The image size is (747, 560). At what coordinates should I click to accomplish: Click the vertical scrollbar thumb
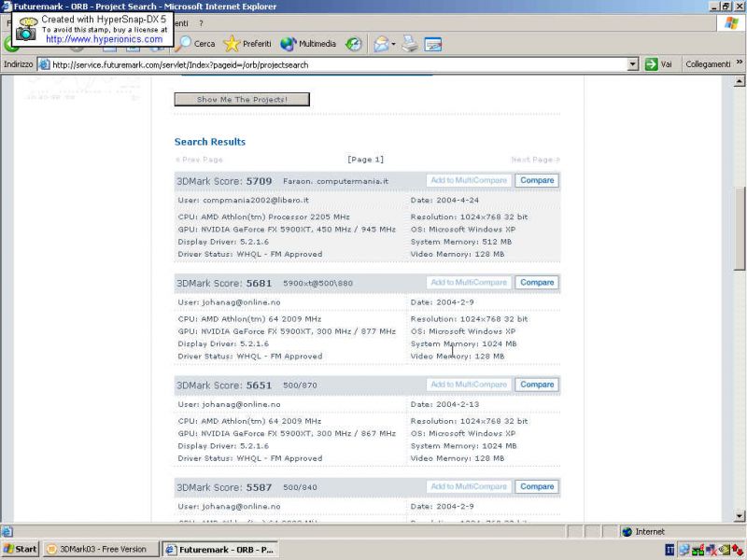tap(739, 229)
